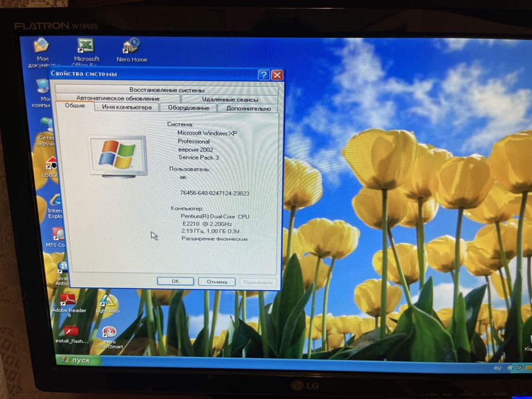The width and height of the screenshot is (532, 399).
Task: Open the Автоматическое обновление tab
Action: coord(117,98)
